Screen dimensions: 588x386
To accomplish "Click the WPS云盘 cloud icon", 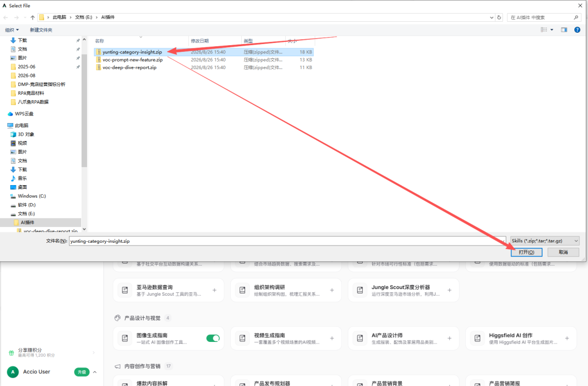I will coord(10,114).
